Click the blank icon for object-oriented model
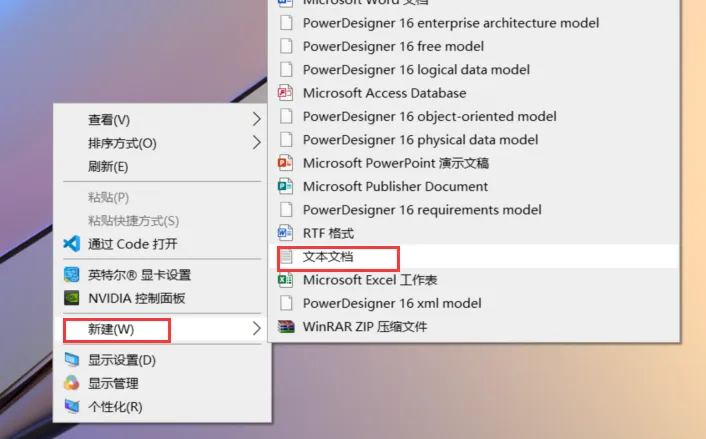 click(286, 116)
